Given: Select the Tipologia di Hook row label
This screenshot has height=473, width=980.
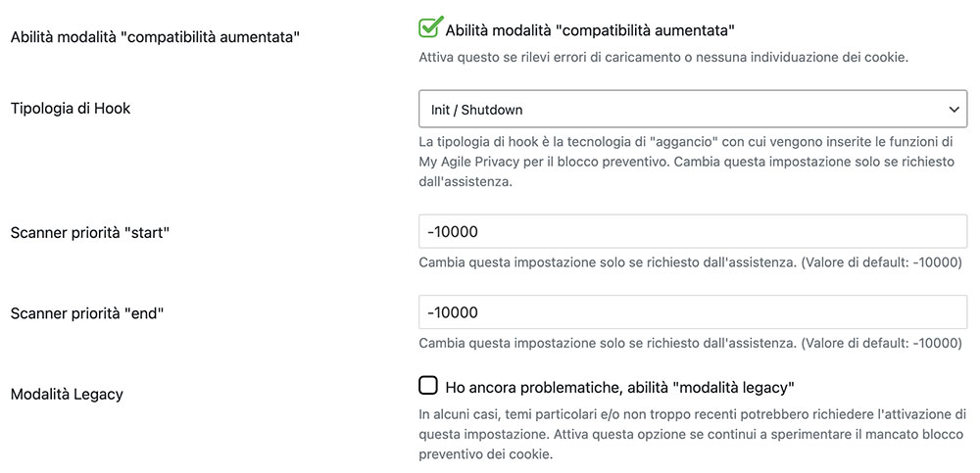Looking at the screenshot, I should pos(71,108).
